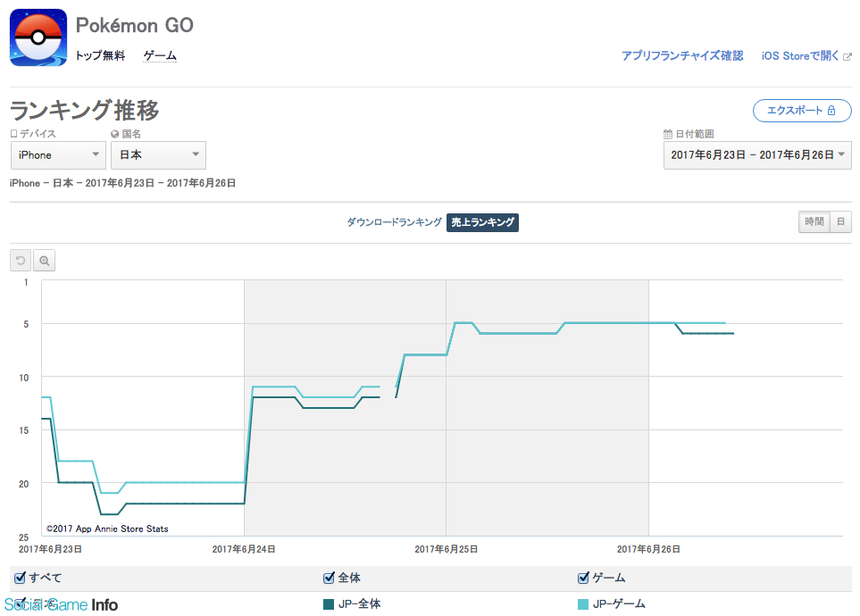This screenshot has height=616, width=860.
Task: Open the iOS Storeで開く link
Action: coord(800,55)
